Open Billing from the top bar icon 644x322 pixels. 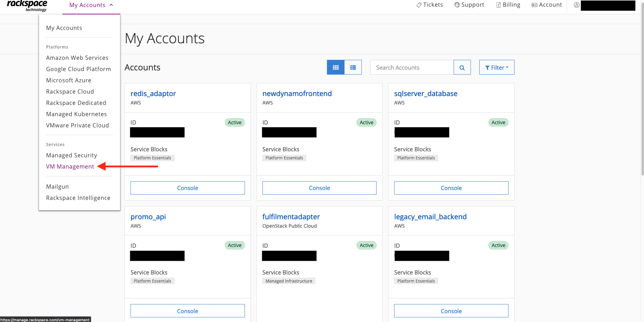(x=498, y=5)
